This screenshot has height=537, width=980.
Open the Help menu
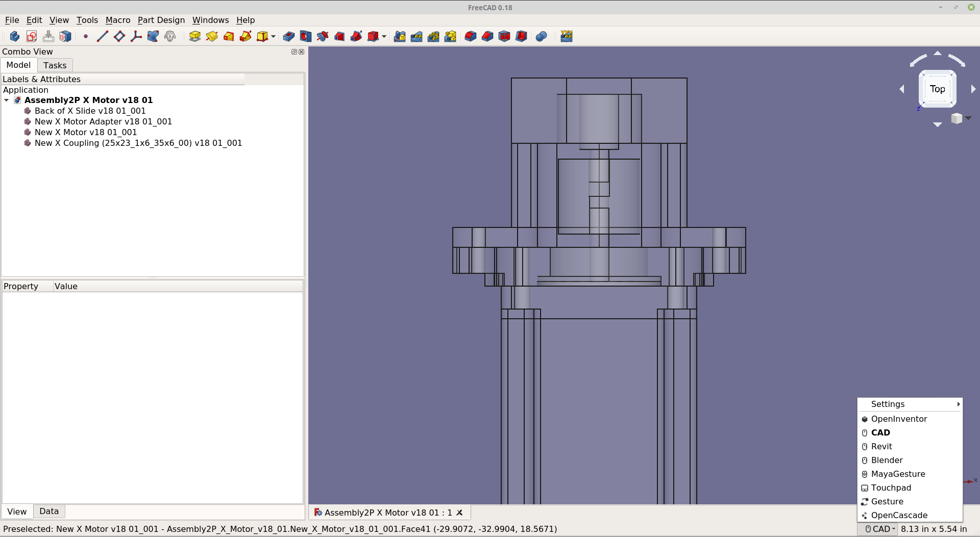click(x=246, y=20)
